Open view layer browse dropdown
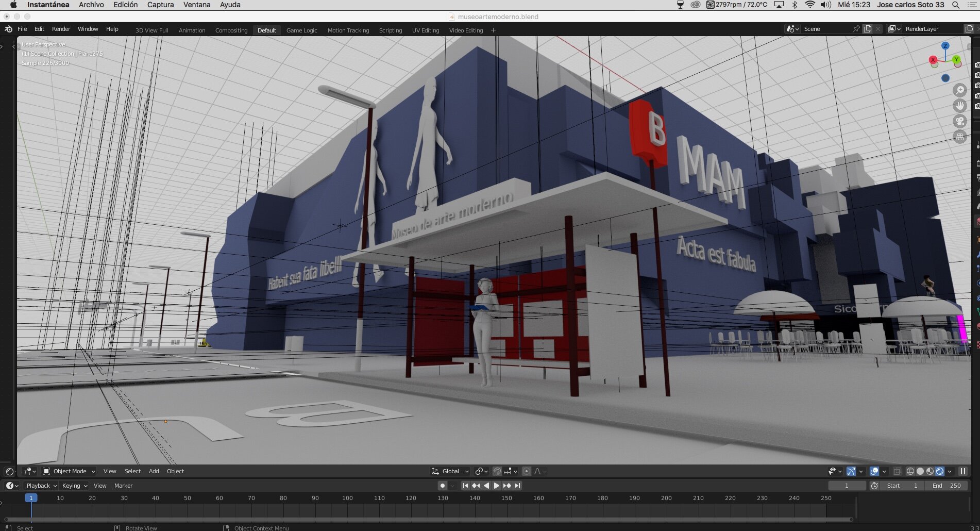 tap(894, 29)
